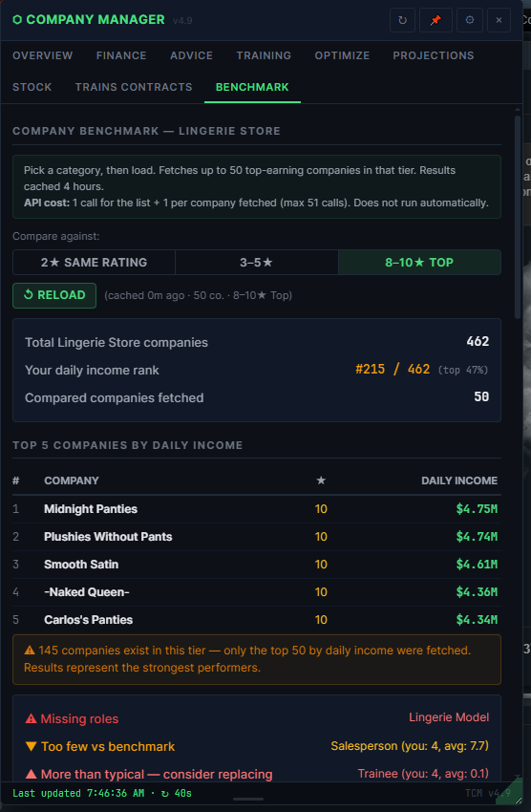Select the 3–5★ comparison tier

(256, 263)
